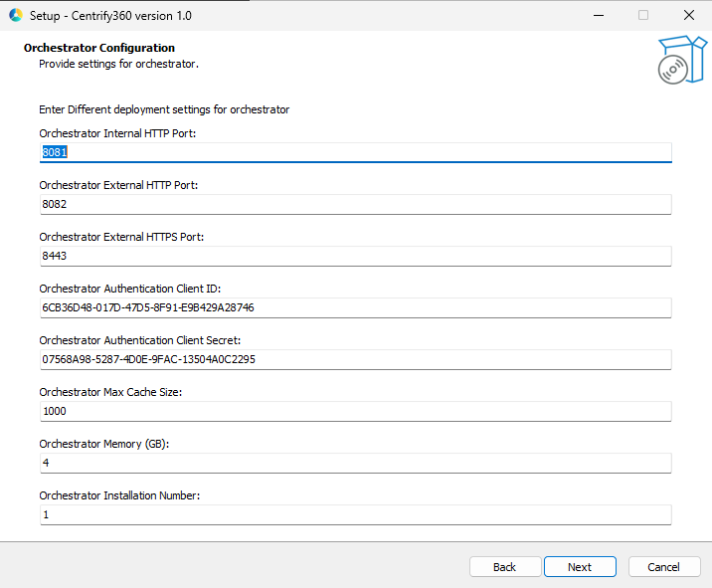Screen dimensions: 712x588
Task: Click the Authentication Client Secret input field
Action: click(x=356, y=359)
